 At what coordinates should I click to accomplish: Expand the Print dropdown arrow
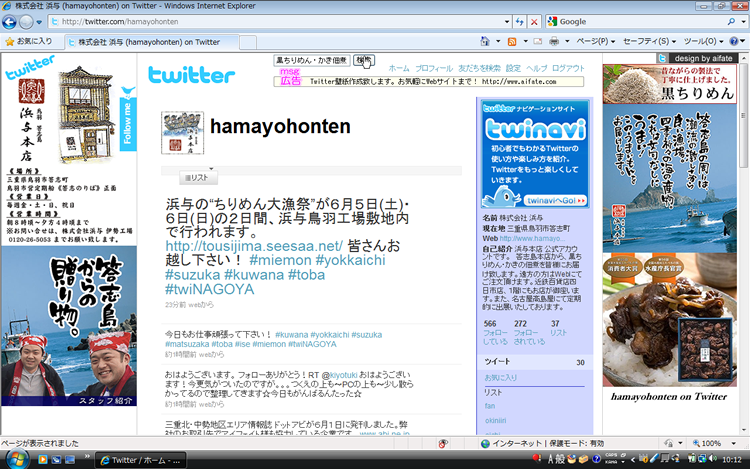[x=567, y=42]
